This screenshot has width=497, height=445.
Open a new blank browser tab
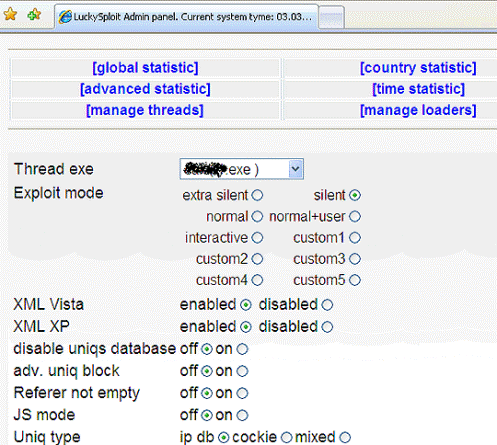331,17
